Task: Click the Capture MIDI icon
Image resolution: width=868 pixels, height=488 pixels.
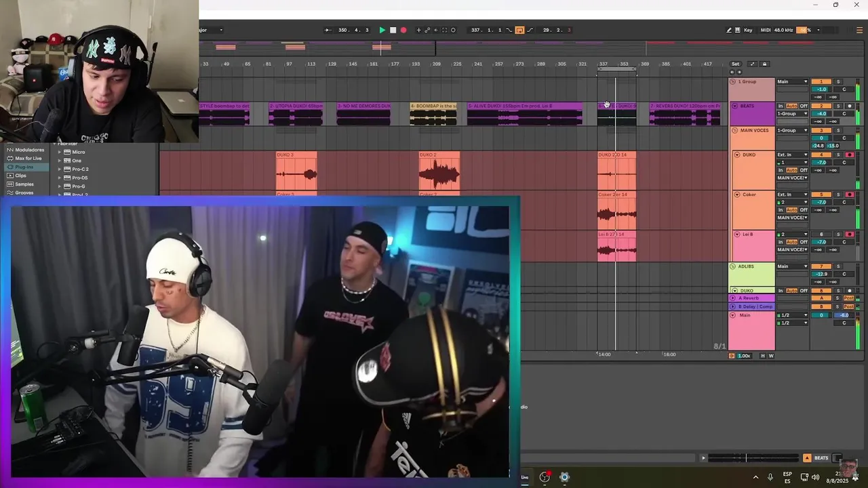Action: [444, 30]
